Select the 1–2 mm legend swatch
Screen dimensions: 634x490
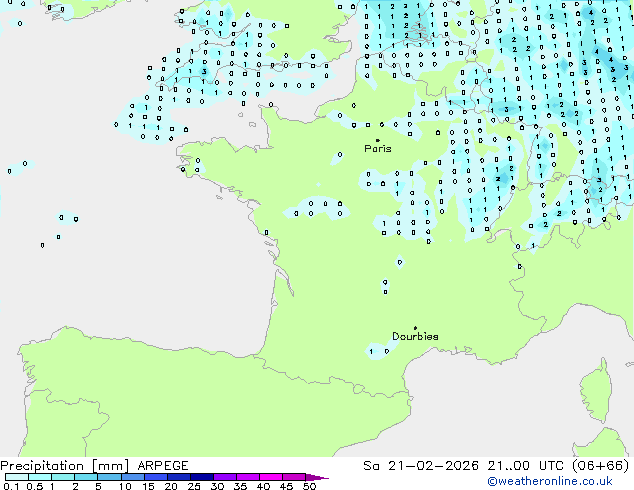pyautogui.click(x=63, y=477)
